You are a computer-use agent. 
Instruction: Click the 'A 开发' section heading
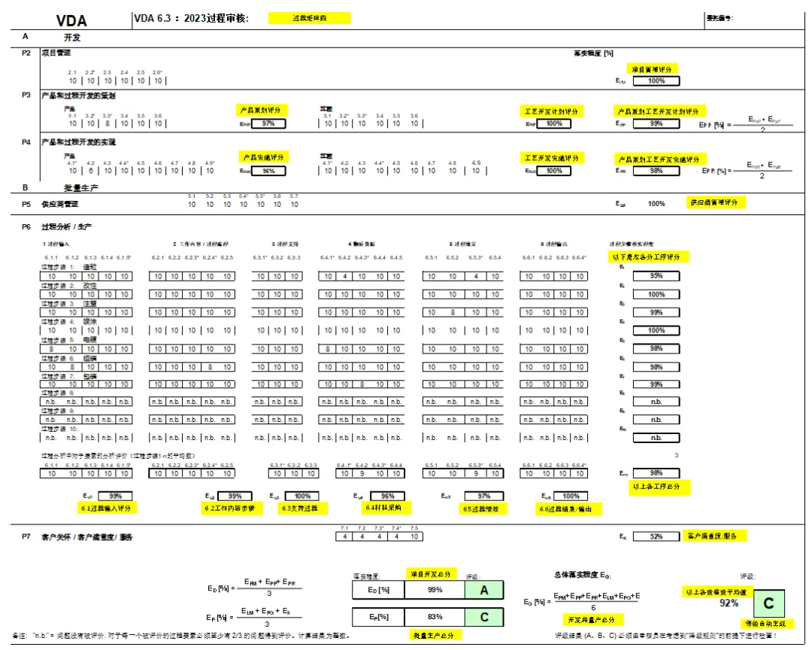click(x=52, y=38)
